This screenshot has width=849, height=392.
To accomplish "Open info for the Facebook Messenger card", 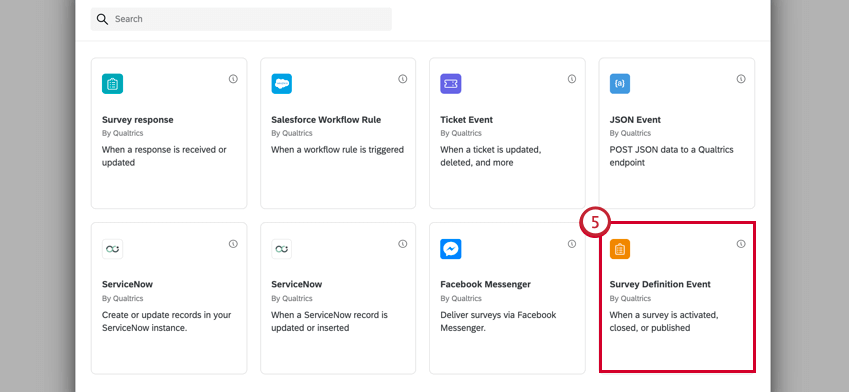I will pos(572,244).
